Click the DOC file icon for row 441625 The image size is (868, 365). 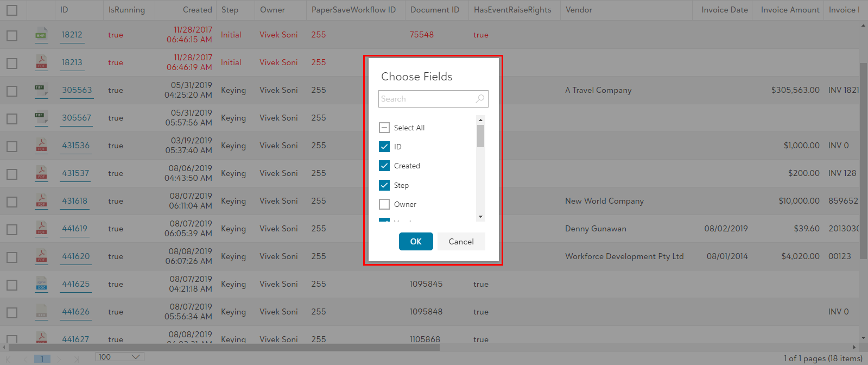pyautogui.click(x=41, y=284)
